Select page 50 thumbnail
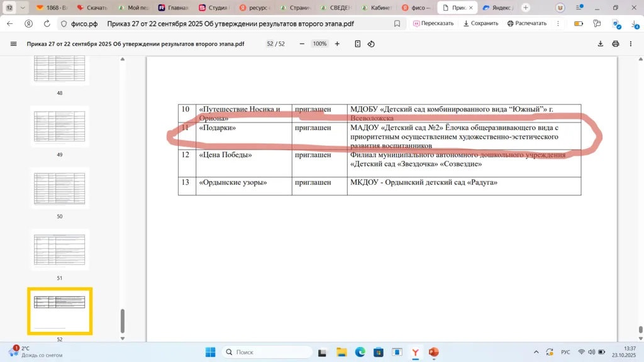The image size is (644, 362). [60, 188]
